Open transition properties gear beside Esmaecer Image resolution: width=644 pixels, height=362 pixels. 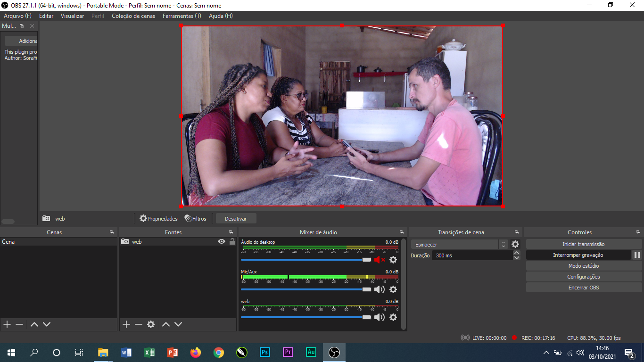[x=515, y=244]
